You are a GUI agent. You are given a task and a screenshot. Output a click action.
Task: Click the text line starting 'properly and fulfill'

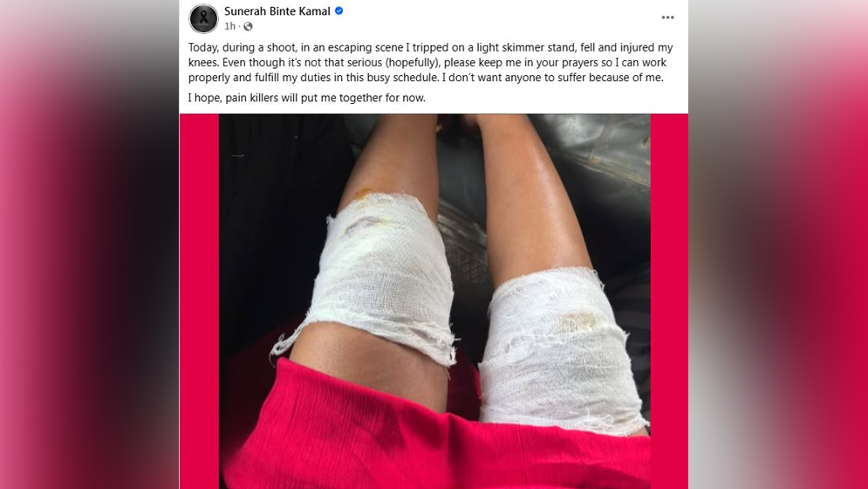[425, 78]
